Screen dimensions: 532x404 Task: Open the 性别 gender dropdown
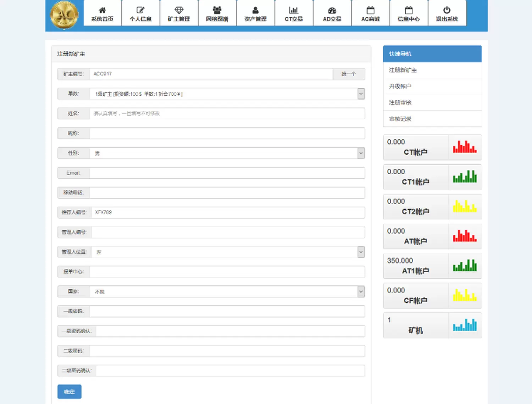(x=361, y=153)
